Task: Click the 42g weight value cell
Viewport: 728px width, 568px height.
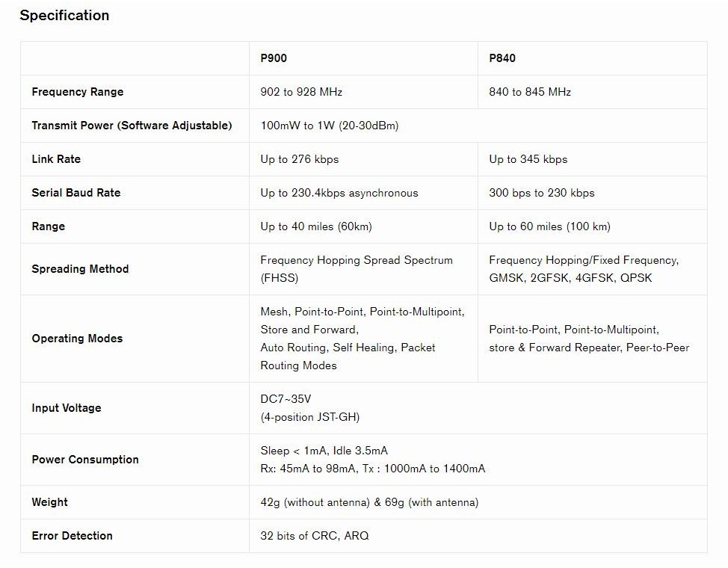Action: [369, 502]
